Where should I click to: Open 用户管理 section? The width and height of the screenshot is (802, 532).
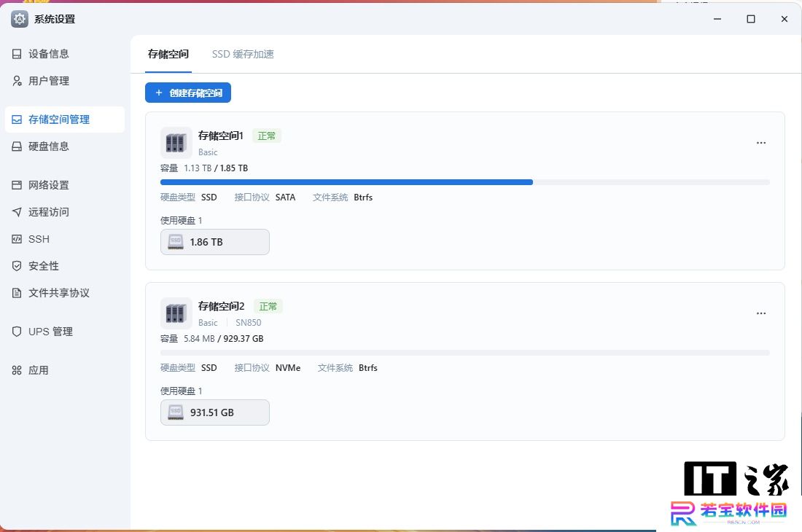pos(64,81)
